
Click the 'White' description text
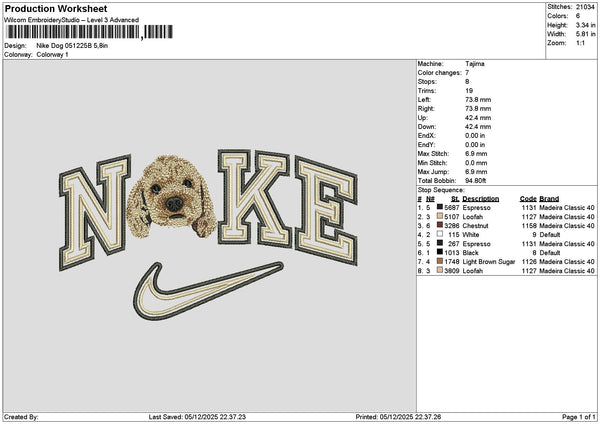pos(470,235)
